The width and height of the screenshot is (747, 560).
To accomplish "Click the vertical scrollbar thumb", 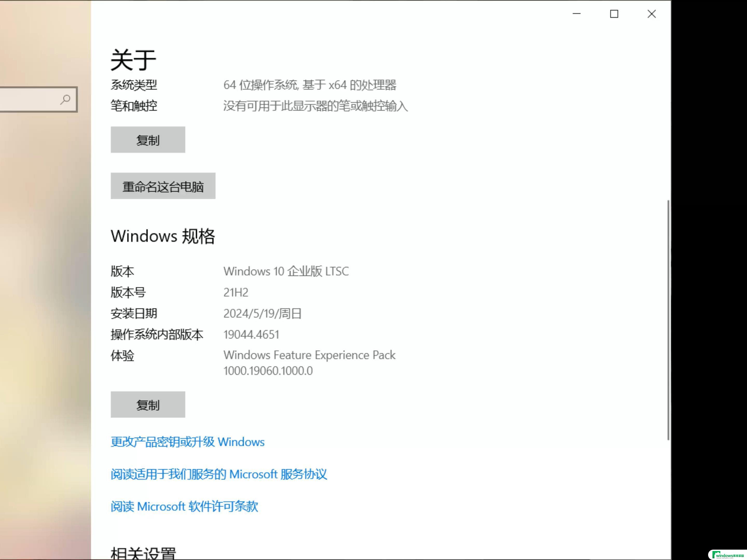I will (x=668, y=320).
